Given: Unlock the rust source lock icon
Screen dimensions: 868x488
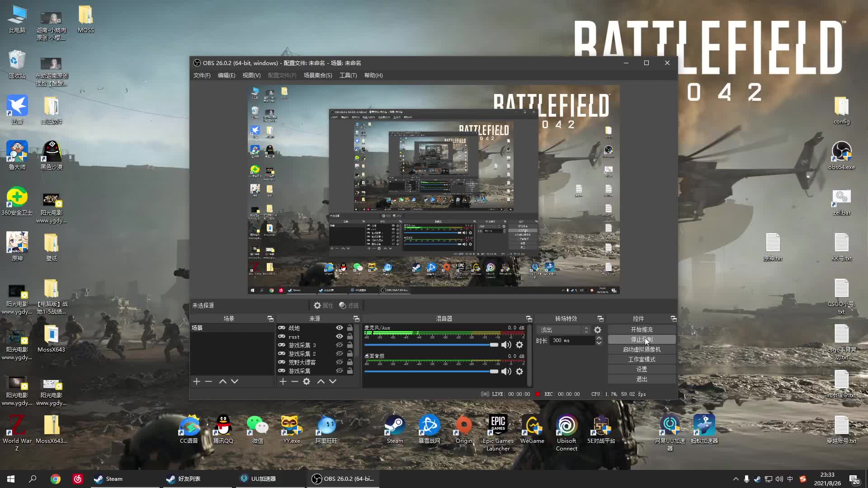Looking at the screenshot, I should click(350, 336).
